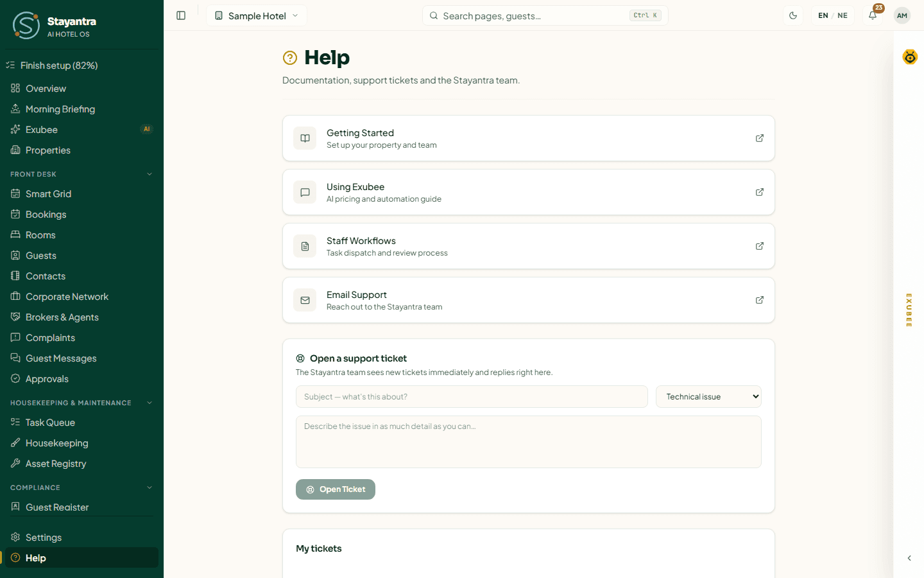
Task: Toggle language between EN and NE
Action: tap(833, 15)
